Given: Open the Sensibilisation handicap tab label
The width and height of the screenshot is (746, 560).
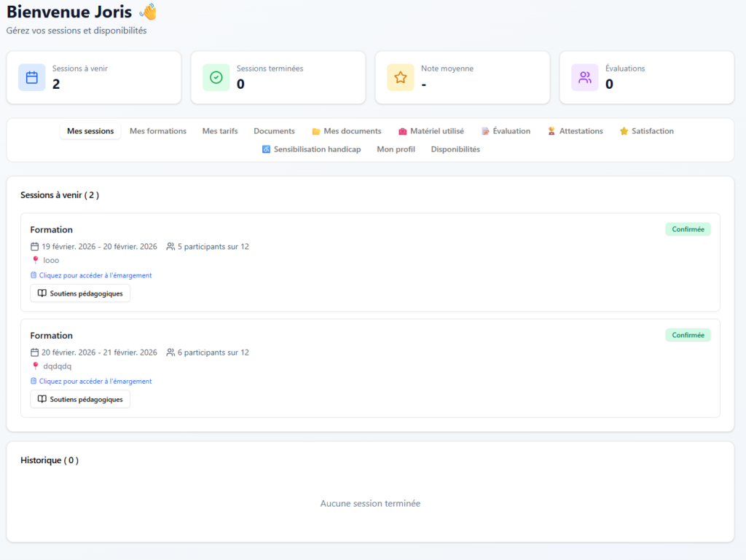Looking at the screenshot, I should click(318, 149).
